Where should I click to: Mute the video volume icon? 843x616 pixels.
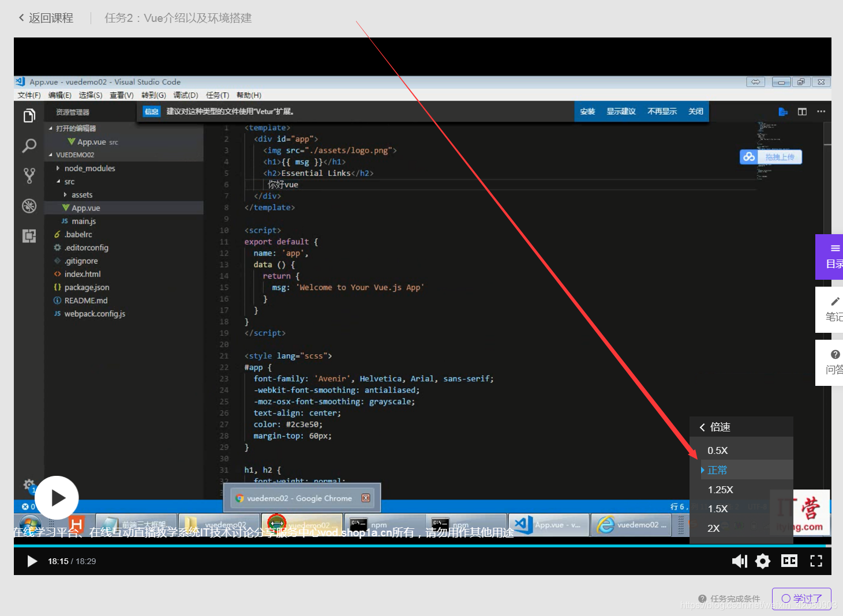click(x=739, y=561)
